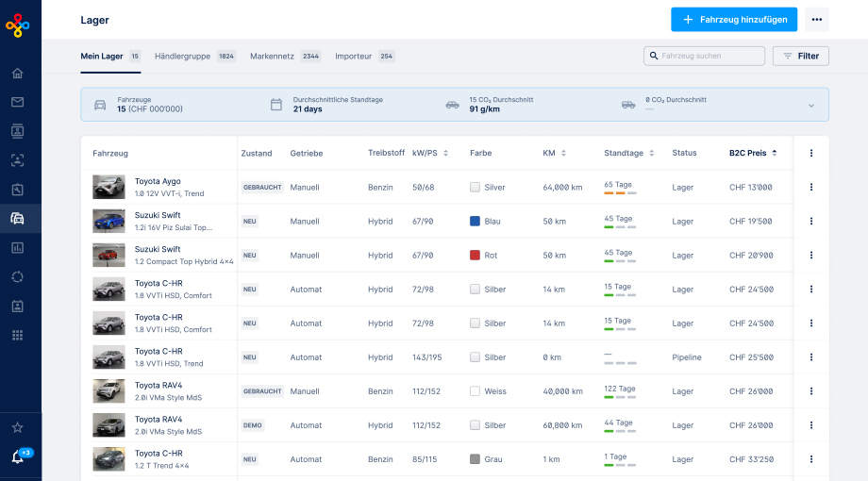Click the grey color swatch Grau

tap(475, 459)
